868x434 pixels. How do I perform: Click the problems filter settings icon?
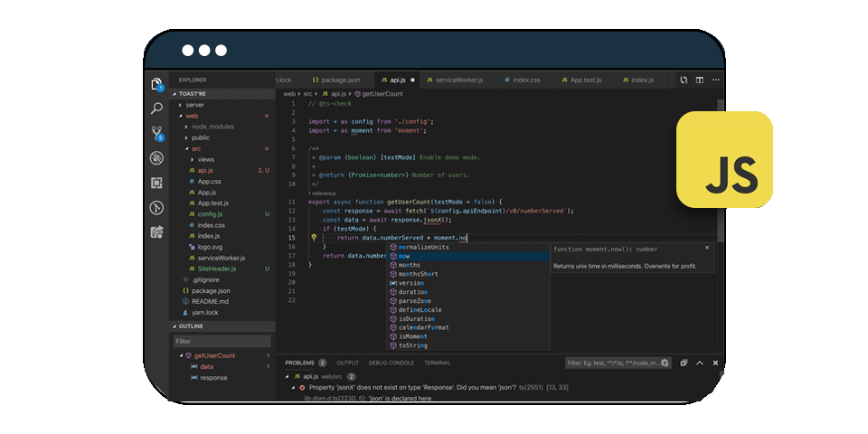(x=665, y=363)
